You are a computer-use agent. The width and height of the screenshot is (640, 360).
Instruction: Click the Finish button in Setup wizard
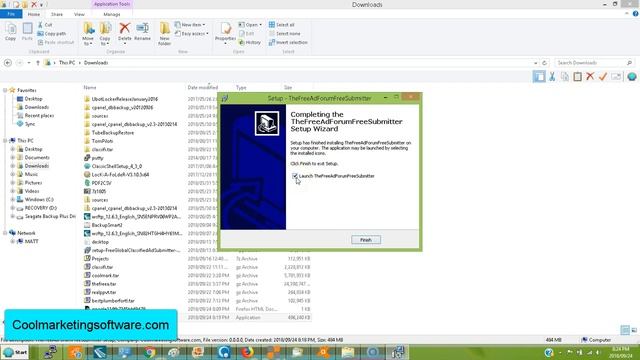point(366,240)
